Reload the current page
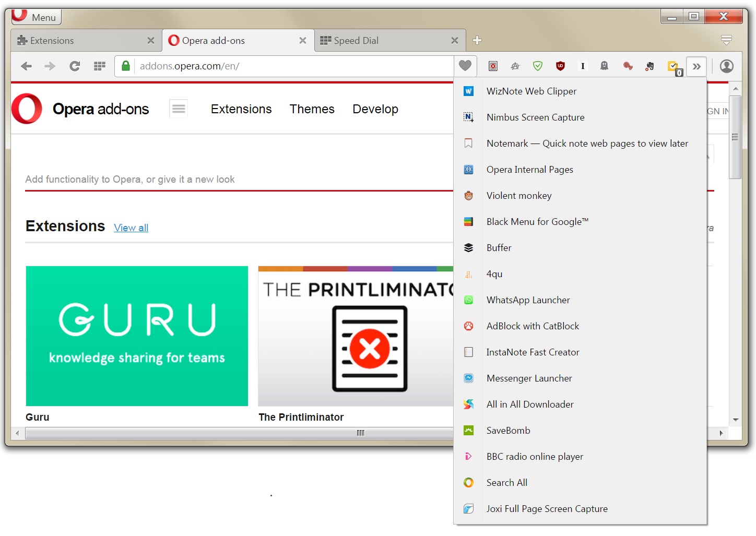The width and height of the screenshot is (756, 536). tap(75, 66)
